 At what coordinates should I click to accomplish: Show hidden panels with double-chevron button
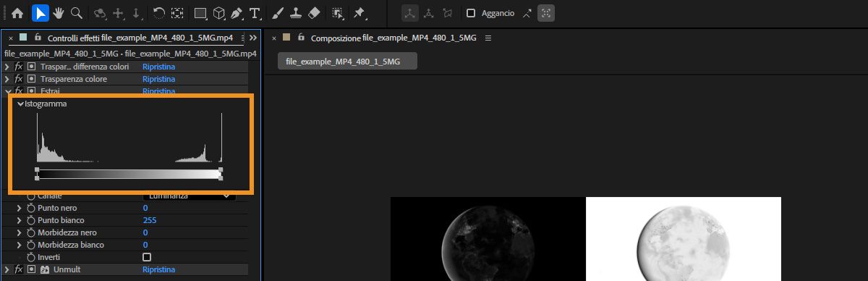[253, 38]
